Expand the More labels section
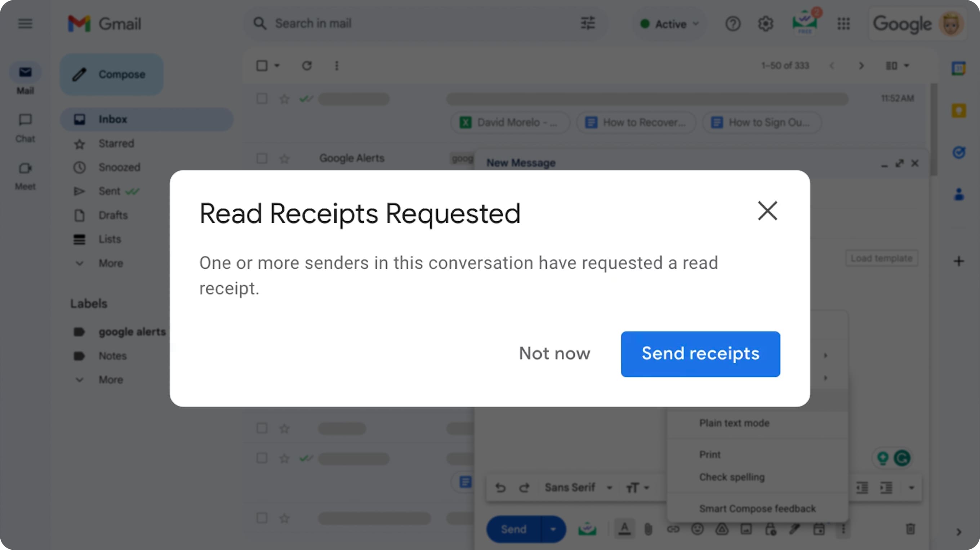 pyautogui.click(x=110, y=379)
